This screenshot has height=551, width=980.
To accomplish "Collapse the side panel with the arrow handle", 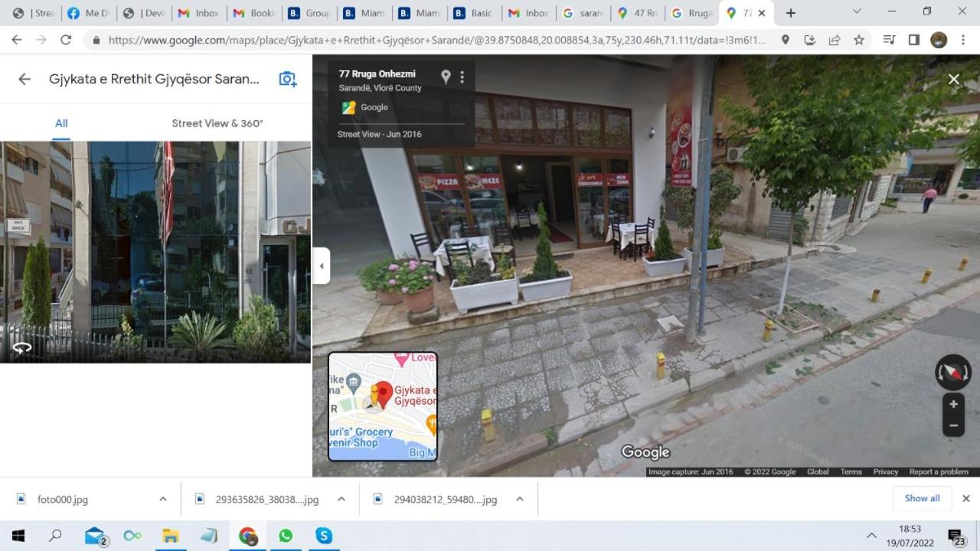I will [x=322, y=266].
